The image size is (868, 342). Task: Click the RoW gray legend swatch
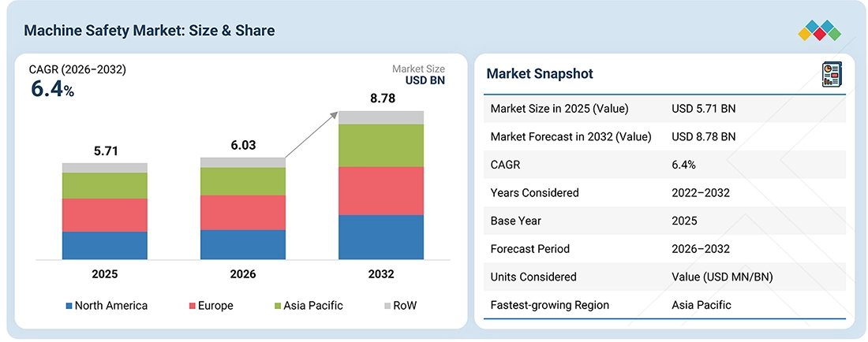388,306
